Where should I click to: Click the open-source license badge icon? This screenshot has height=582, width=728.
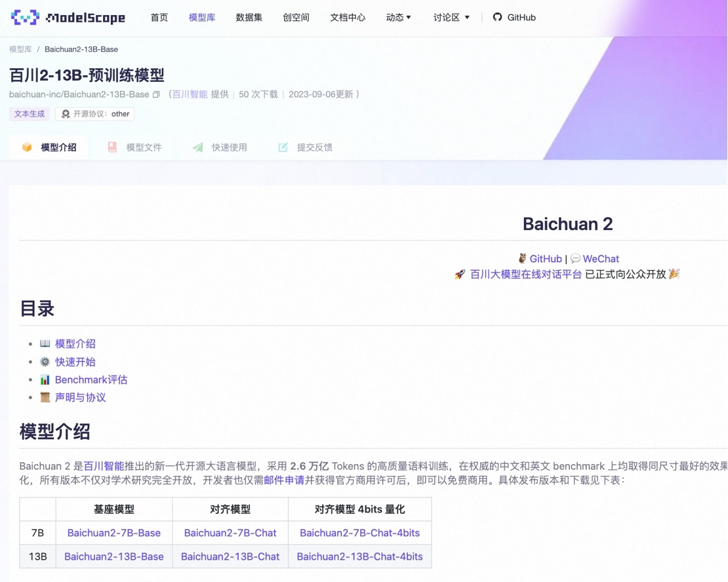(66, 113)
